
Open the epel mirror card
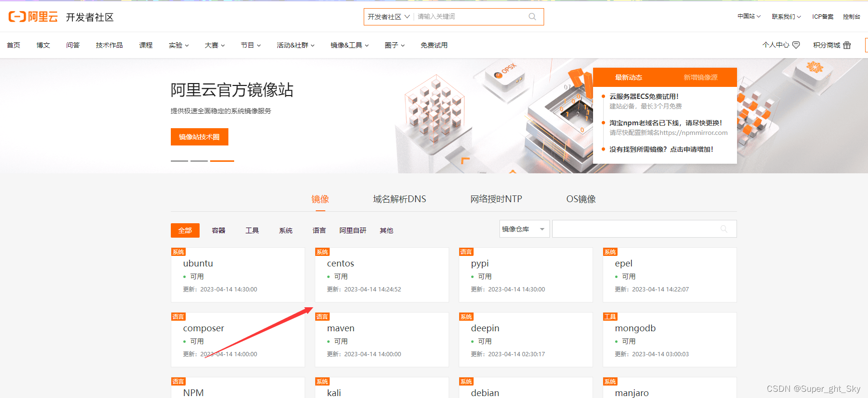pyautogui.click(x=670, y=275)
